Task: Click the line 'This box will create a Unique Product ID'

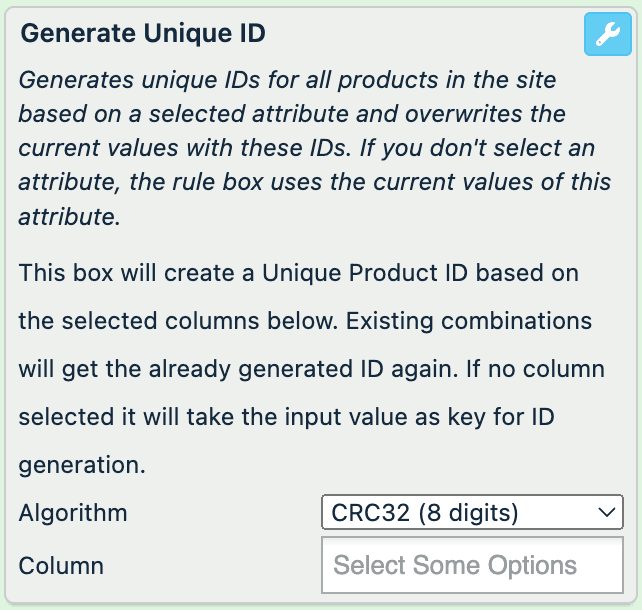Action: [298, 272]
